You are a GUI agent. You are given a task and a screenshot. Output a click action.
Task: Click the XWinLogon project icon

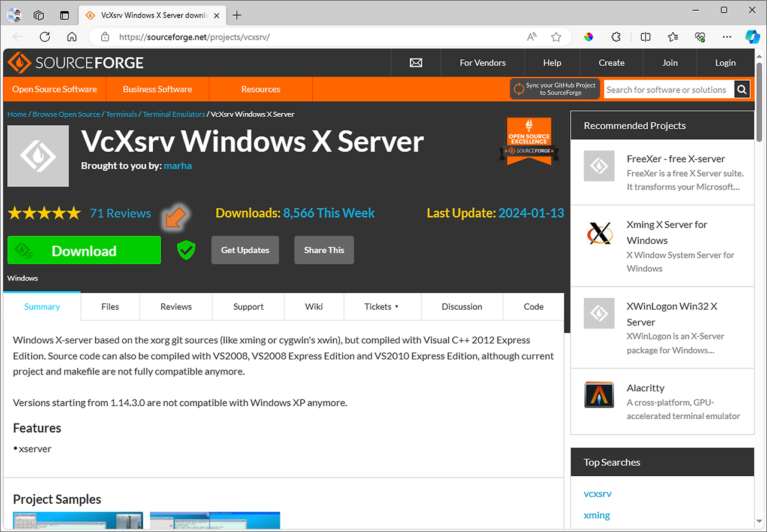(599, 313)
